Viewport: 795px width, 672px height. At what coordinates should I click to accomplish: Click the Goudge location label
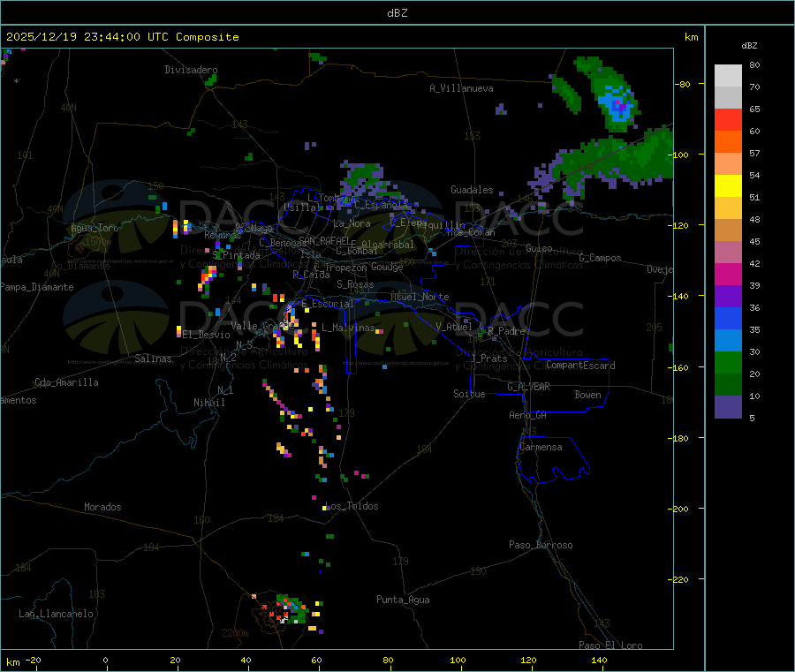pos(387,267)
